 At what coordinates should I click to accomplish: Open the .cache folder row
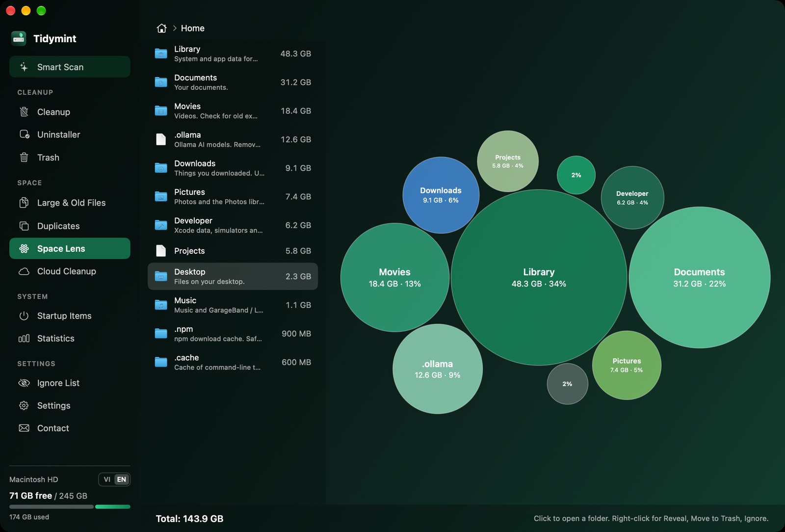pos(233,362)
